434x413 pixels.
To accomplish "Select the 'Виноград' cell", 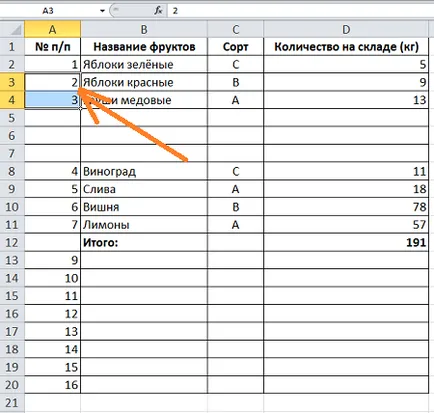I will 144,171.
